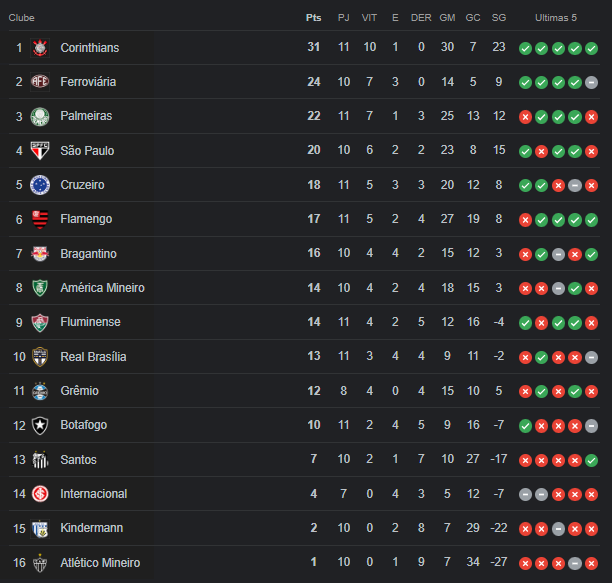Click the Corinthians club crest icon
The height and width of the screenshot is (583, 612).
click(x=40, y=48)
